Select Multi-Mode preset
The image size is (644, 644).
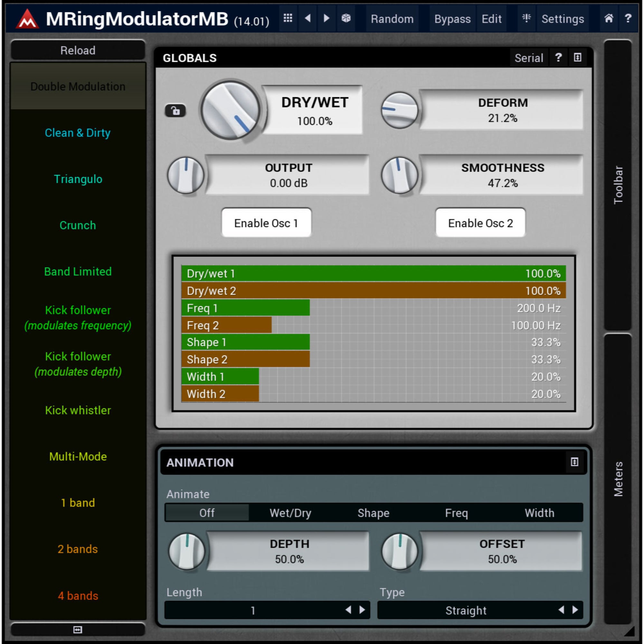[78, 456]
